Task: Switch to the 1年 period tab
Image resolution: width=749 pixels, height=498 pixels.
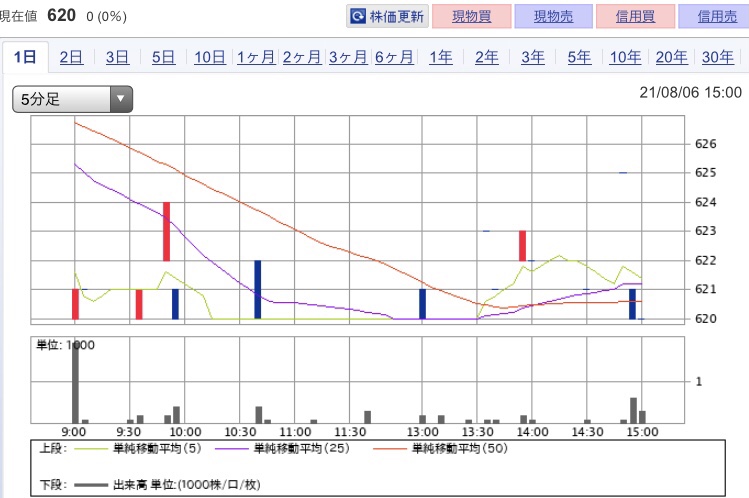Action: tap(440, 57)
